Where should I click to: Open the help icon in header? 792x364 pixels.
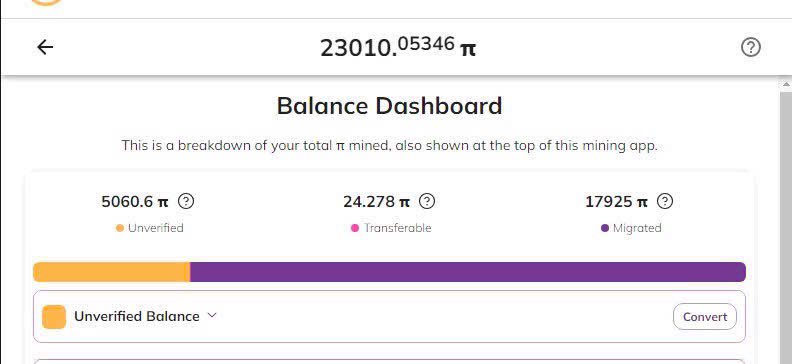coord(751,47)
